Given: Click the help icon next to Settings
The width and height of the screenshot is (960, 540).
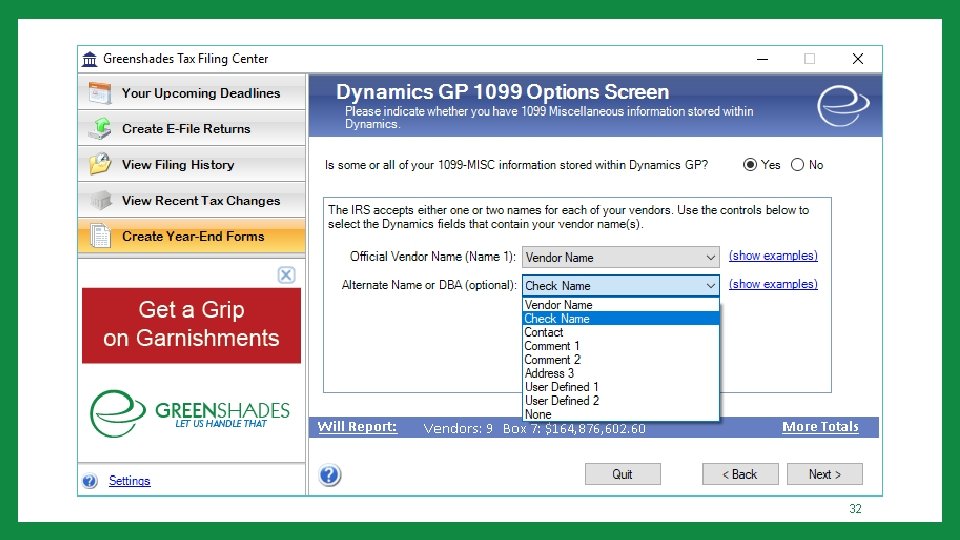Looking at the screenshot, I should tap(90, 481).
